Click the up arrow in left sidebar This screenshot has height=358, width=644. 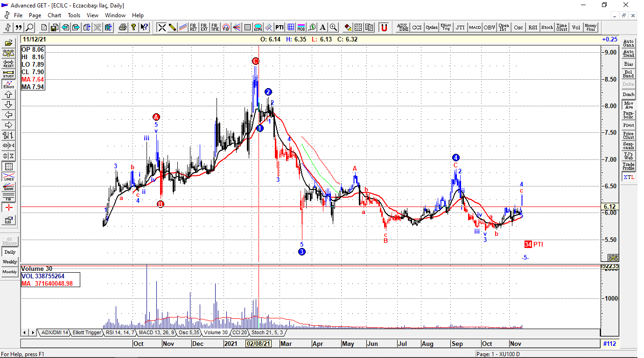click(8, 95)
